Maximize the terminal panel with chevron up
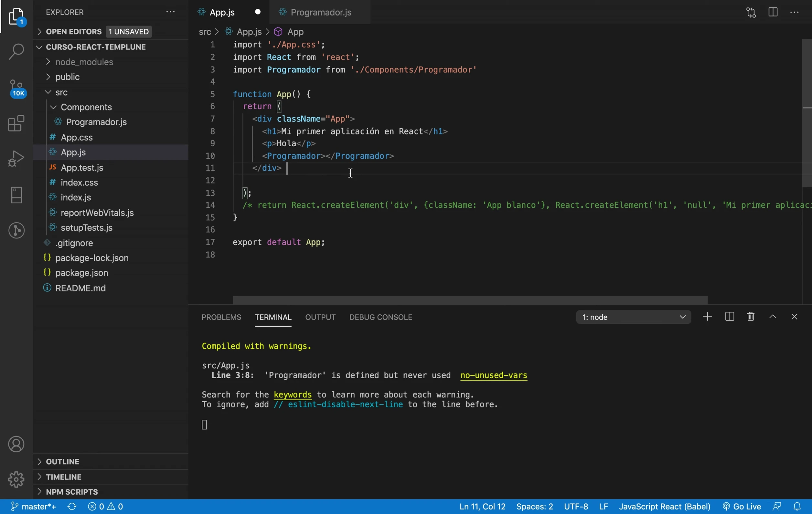This screenshot has width=812, height=514. pyautogui.click(x=773, y=317)
